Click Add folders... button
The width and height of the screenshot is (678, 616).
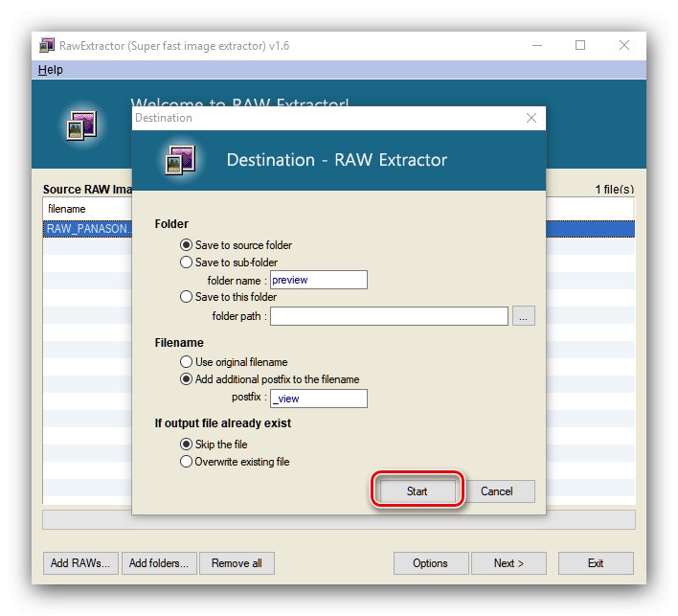(159, 563)
